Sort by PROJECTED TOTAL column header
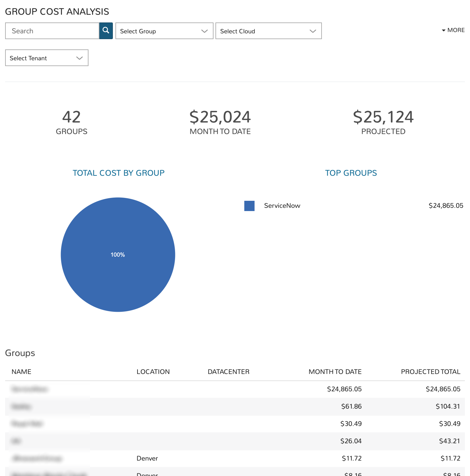The width and height of the screenshot is (470, 476). (430, 372)
